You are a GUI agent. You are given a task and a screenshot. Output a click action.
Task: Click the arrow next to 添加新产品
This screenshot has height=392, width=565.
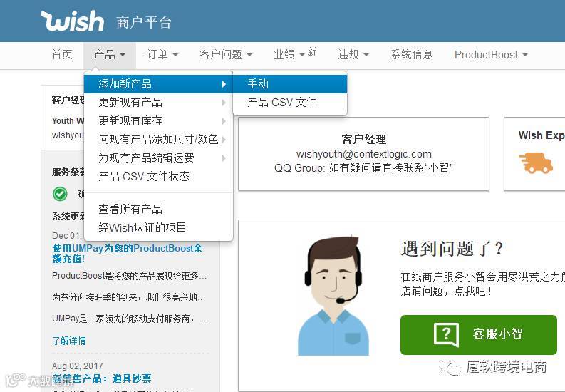(x=224, y=84)
